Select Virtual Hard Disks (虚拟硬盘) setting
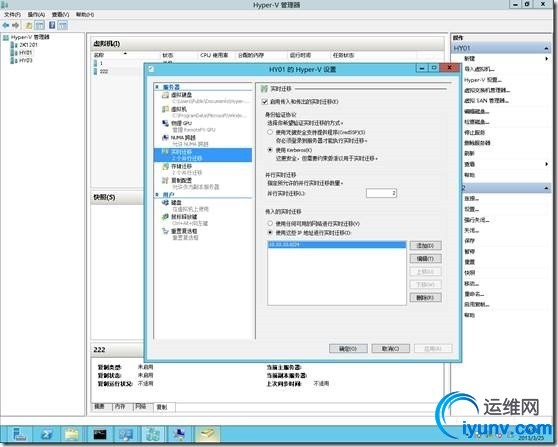The width and height of the screenshot is (558, 447). (x=203, y=98)
